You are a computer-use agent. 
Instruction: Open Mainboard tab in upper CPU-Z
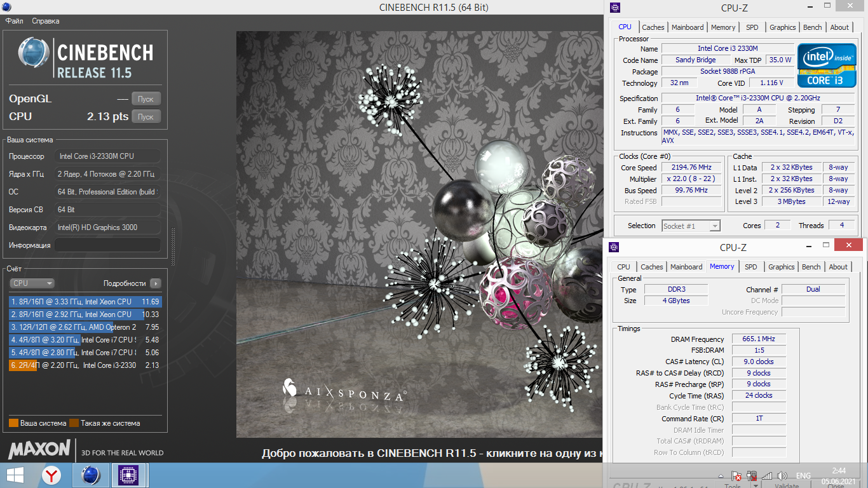pyautogui.click(x=688, y=27)
